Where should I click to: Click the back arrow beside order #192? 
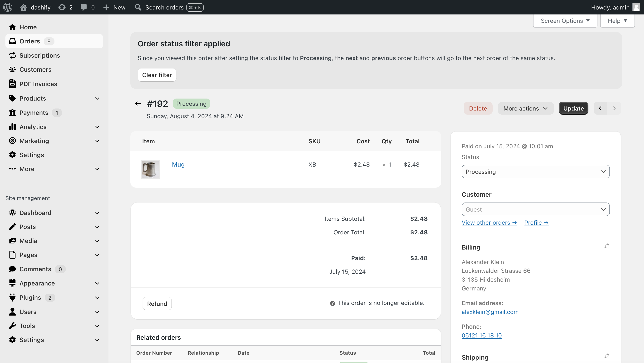coord(138,104)
